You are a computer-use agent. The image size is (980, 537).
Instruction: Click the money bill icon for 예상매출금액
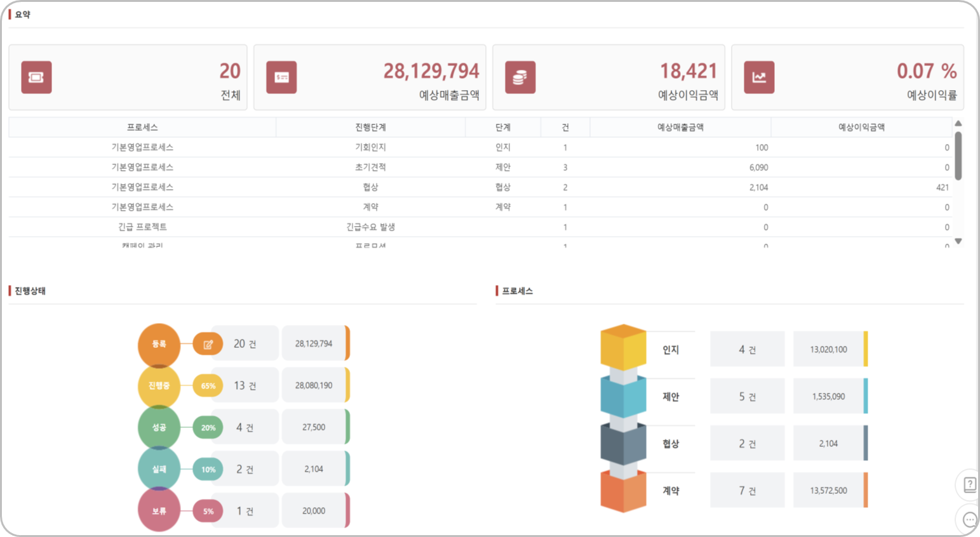(x=281, y=77)
